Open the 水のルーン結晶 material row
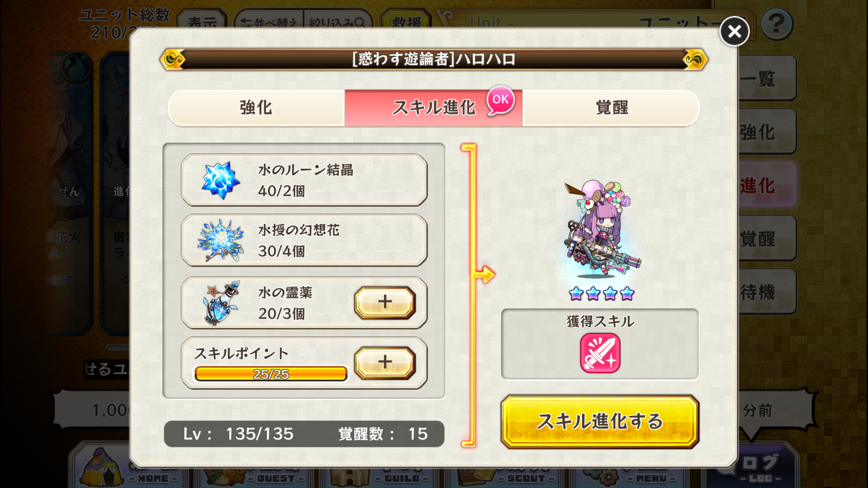The height and width of the screenshot is (488, 868). pos(304,180)
